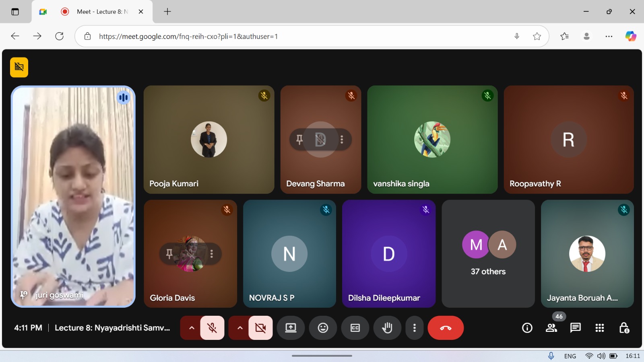Viewport: 644px width, 362px height.
Task: Turn on the camera
Action: [x=260, y=328]
